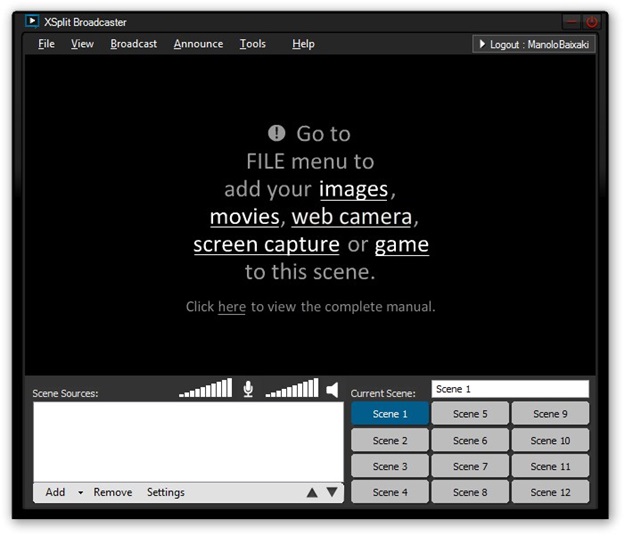
Task: Follow the movies link
Action: click(245, 217)
